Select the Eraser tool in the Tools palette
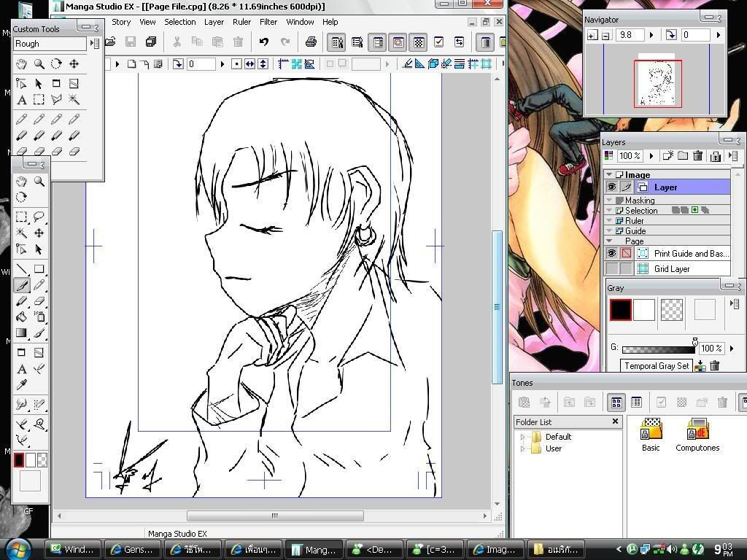 point(39,301)
